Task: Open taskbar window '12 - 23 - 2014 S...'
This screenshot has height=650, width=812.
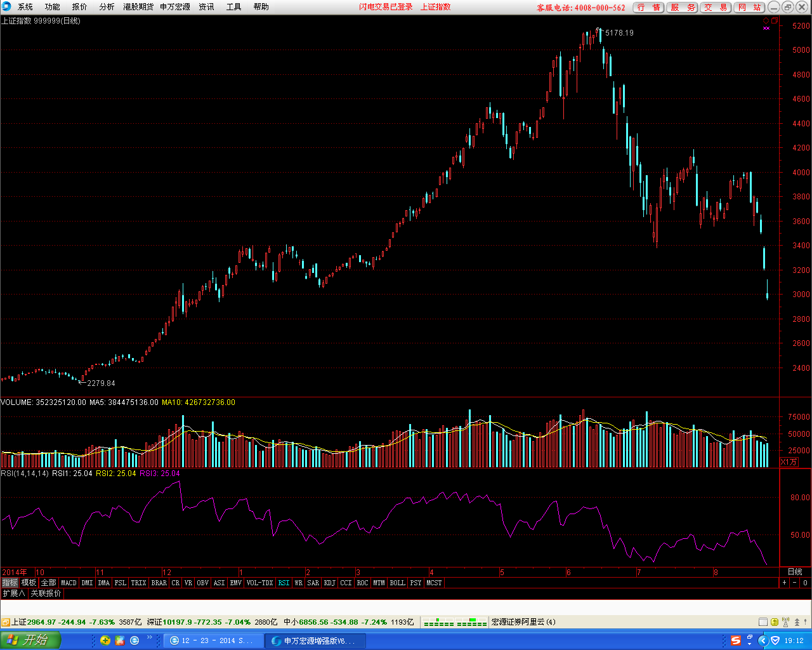Action: click(213, 641)
